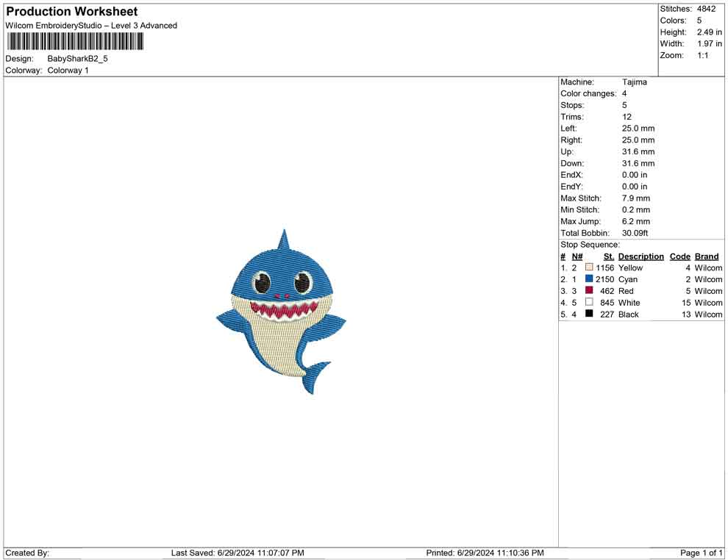Click the baby shark embroidery preview
The width and height of the screenshot is (728, 560).
point(282,312)
